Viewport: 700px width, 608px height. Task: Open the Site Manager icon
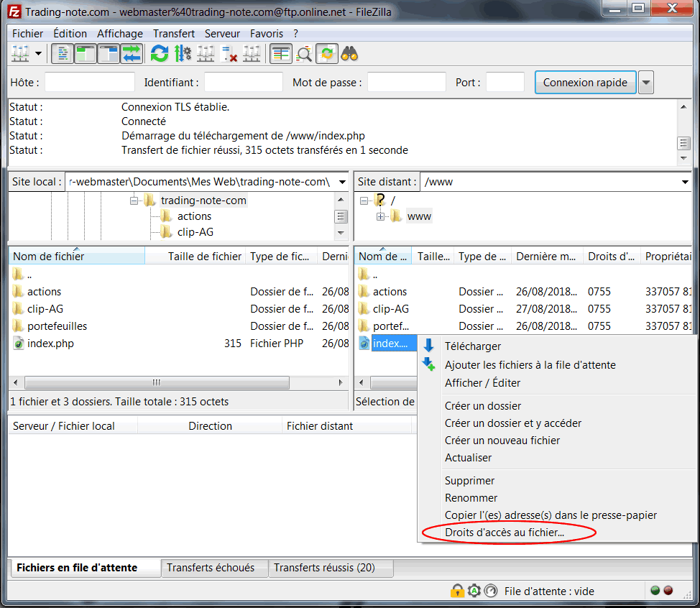pos(20,54)
